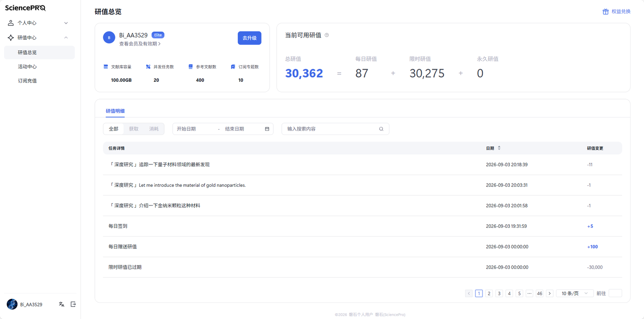Click the current page 1 button
The height and width of the screenshot is (319, 644).
click(x=479, y=294)
